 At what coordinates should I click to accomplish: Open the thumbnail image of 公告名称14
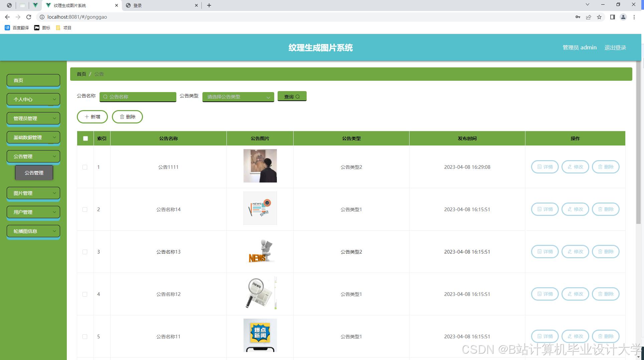(260, 208)
